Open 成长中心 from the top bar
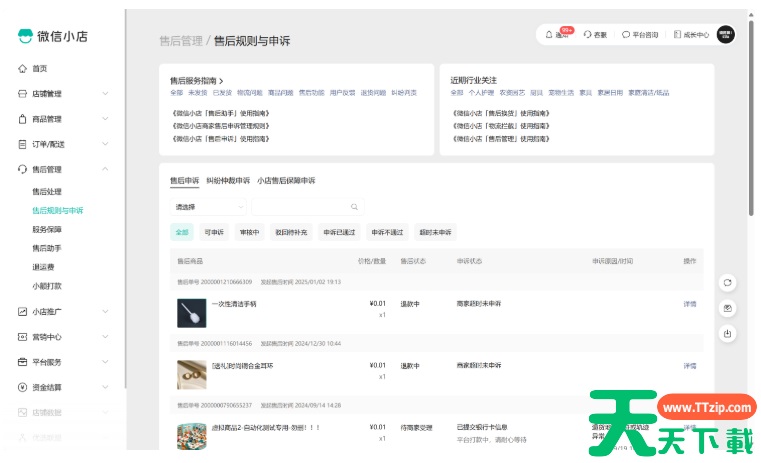 click(x=678, y=34)
